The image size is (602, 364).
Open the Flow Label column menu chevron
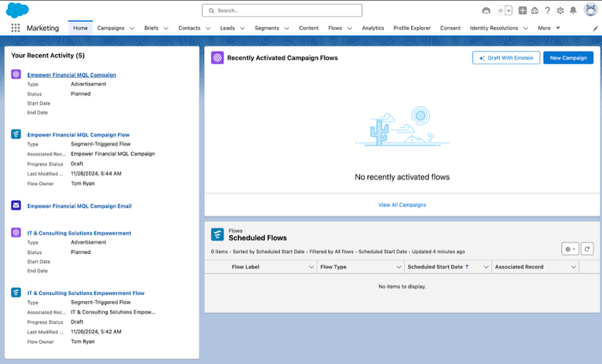pyautogui.click(x=312, y=267)
